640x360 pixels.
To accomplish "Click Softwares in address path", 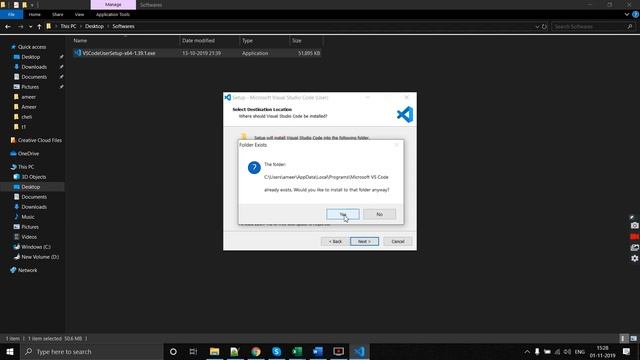I will (x=123, y=26).
